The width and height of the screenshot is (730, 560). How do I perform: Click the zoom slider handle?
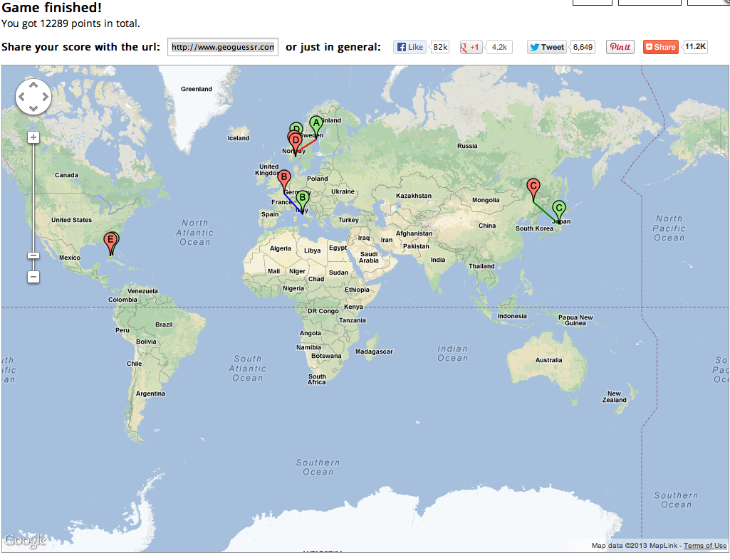click(33, 255)
